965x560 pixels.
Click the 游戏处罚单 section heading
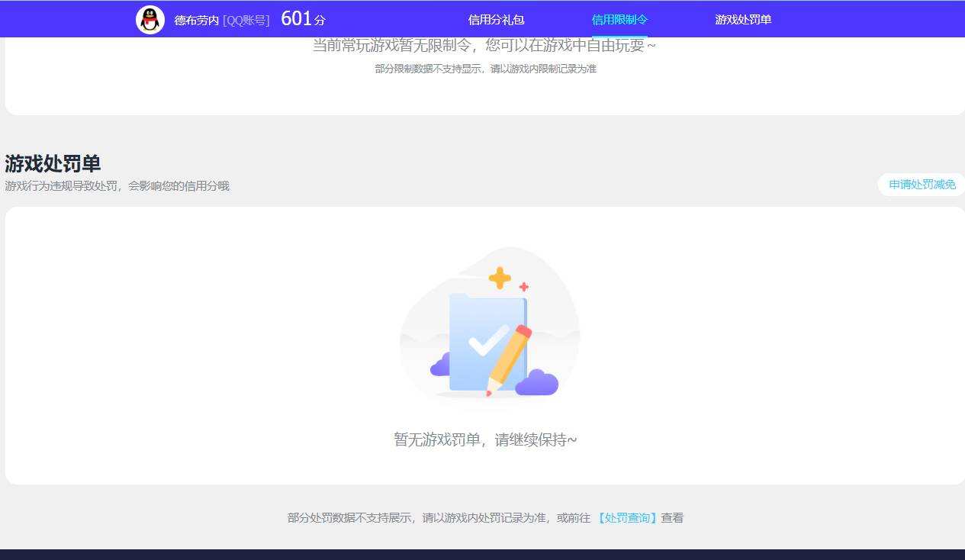tap(53, 163)
